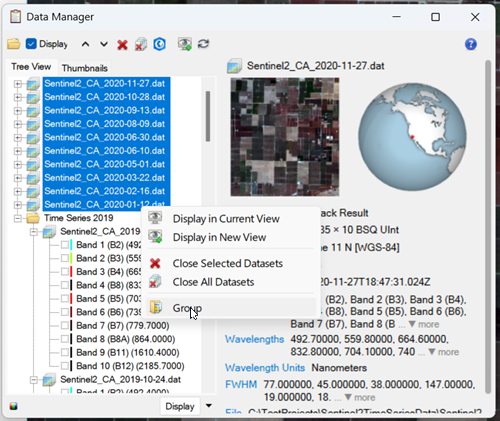
Task: Toggle the Display checkbox in toolbar
Action: tap(31, 44)
